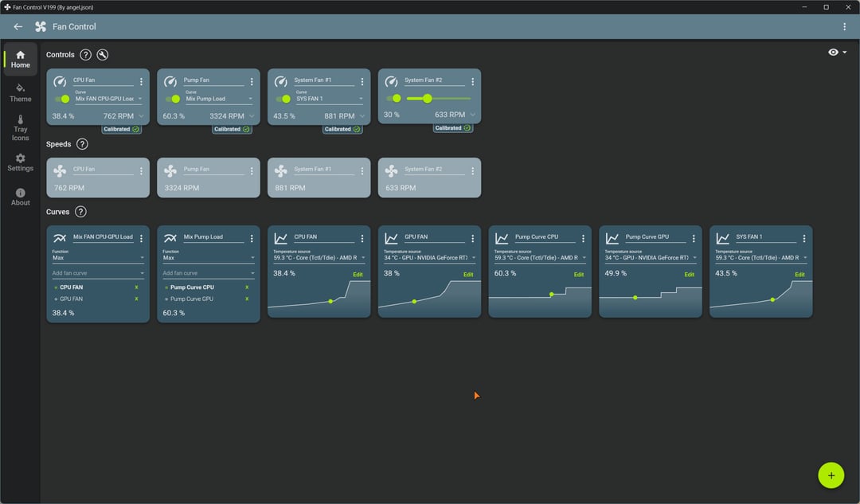Click the SYS FAN 1 curve graph preview
The width and height of the screenshot is (860, 504).
pyautogui.click(x=760, y=300)
